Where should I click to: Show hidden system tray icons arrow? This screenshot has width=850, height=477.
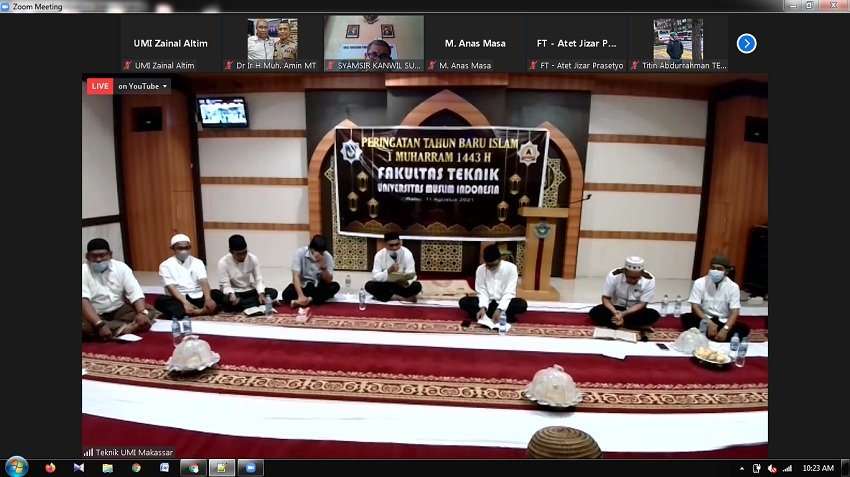742,468
